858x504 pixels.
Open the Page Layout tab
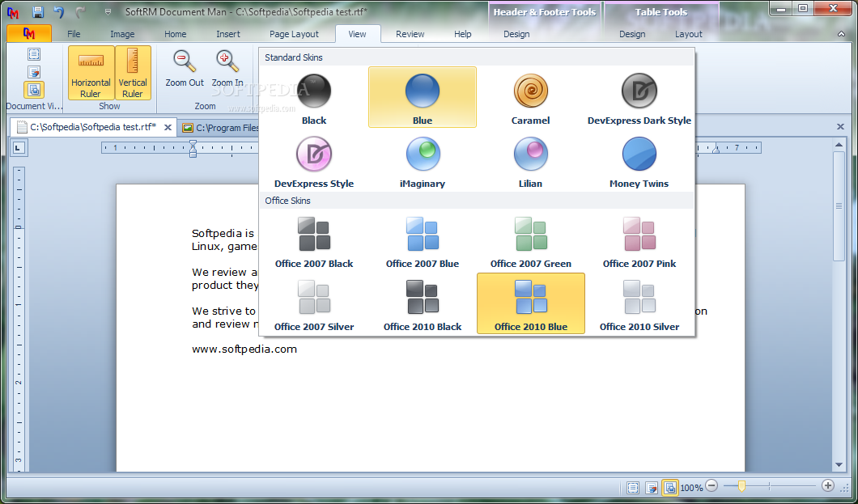pyautogui.click(x=294, y=34)
